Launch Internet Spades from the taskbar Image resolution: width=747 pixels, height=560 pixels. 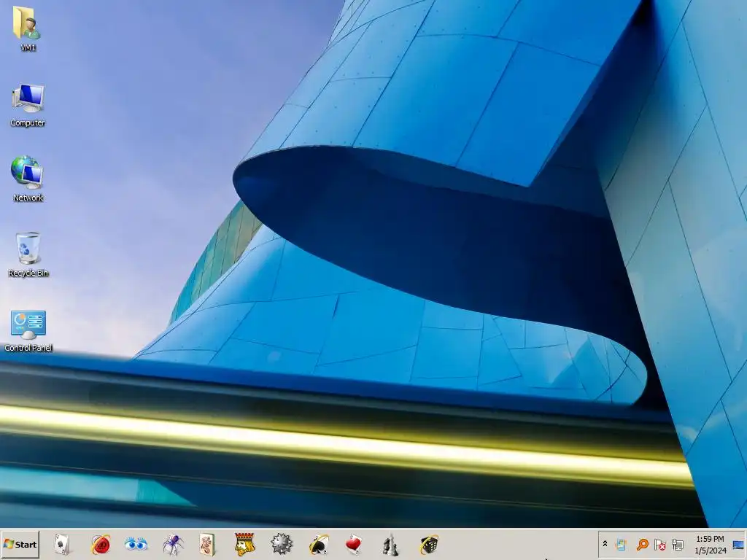point(318,544)
